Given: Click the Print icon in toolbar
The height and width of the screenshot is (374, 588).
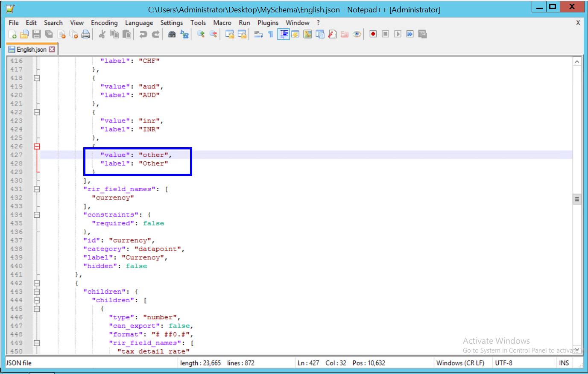Looking at the screenshot, I should pos(86,35).
